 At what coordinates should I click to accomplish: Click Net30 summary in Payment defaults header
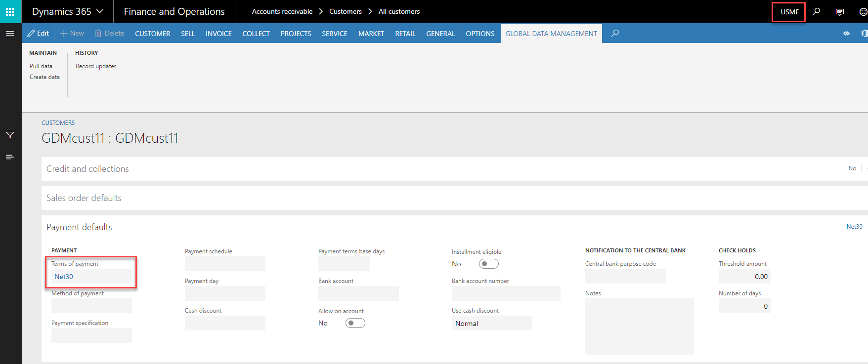coord(854,227)
